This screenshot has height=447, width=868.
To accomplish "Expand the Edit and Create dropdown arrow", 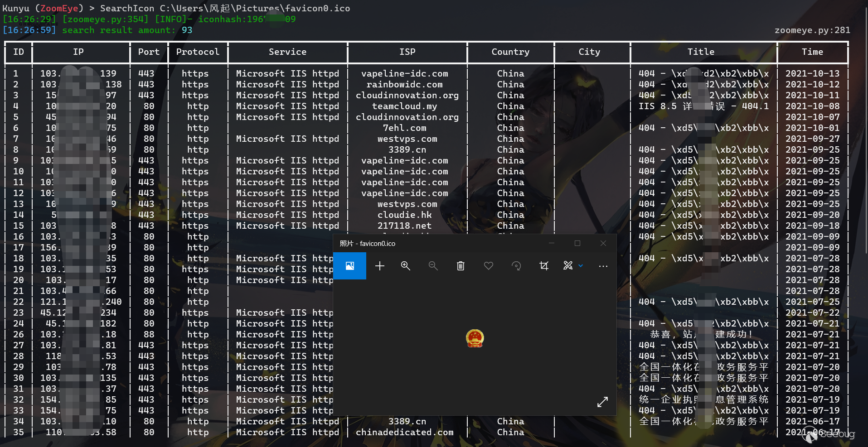I will pos(581,266).
